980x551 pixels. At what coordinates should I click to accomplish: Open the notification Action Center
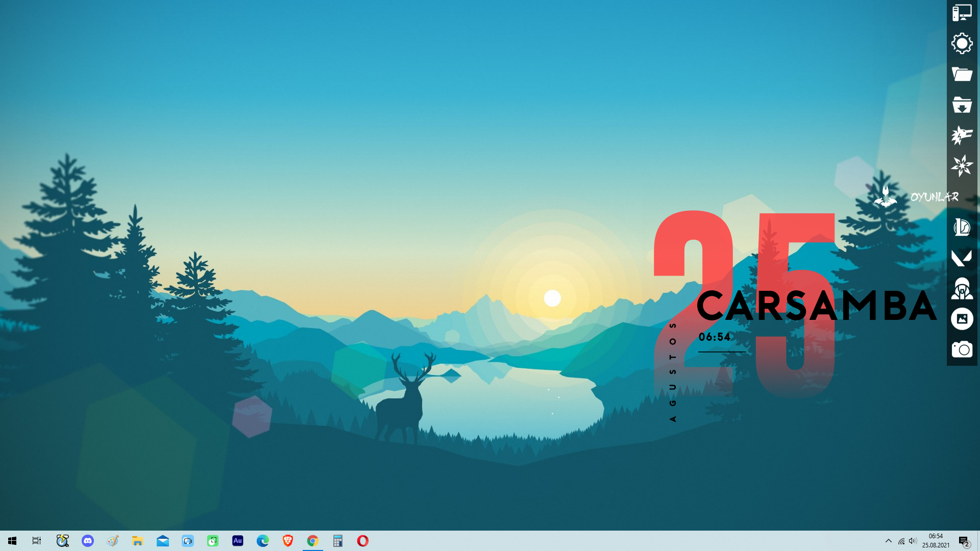964,541
